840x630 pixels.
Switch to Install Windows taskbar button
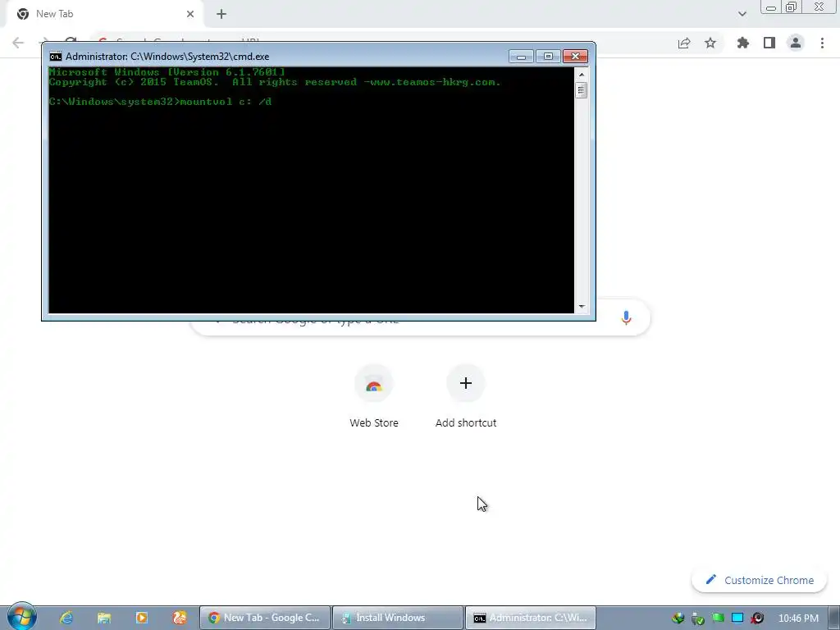coord(398,618)
